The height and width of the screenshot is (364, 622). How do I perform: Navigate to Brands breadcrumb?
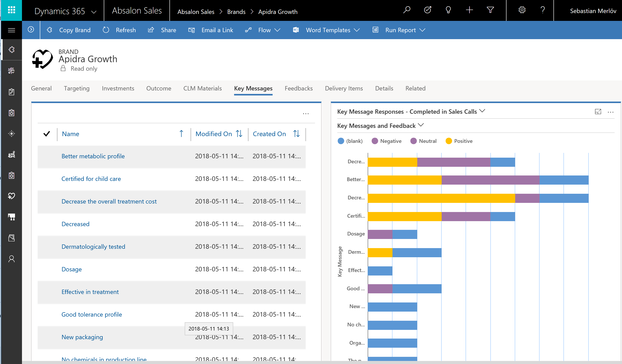point(236,12)
